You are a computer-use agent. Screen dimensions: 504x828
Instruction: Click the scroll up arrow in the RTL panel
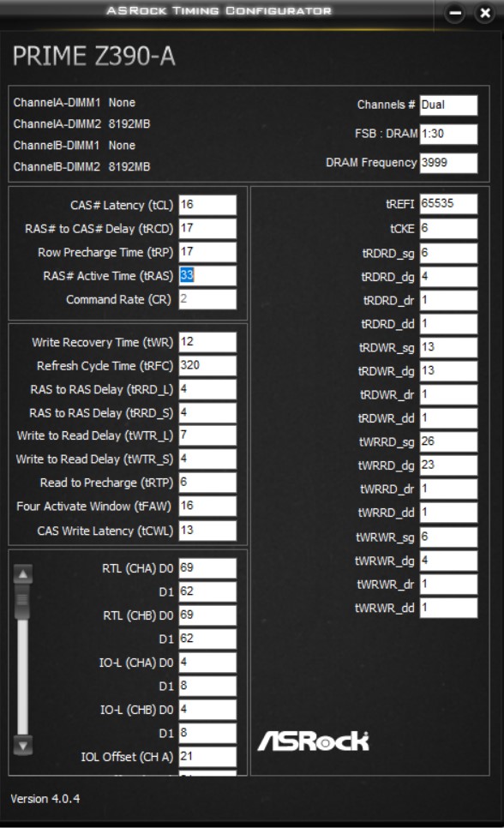tap(23, 574)
